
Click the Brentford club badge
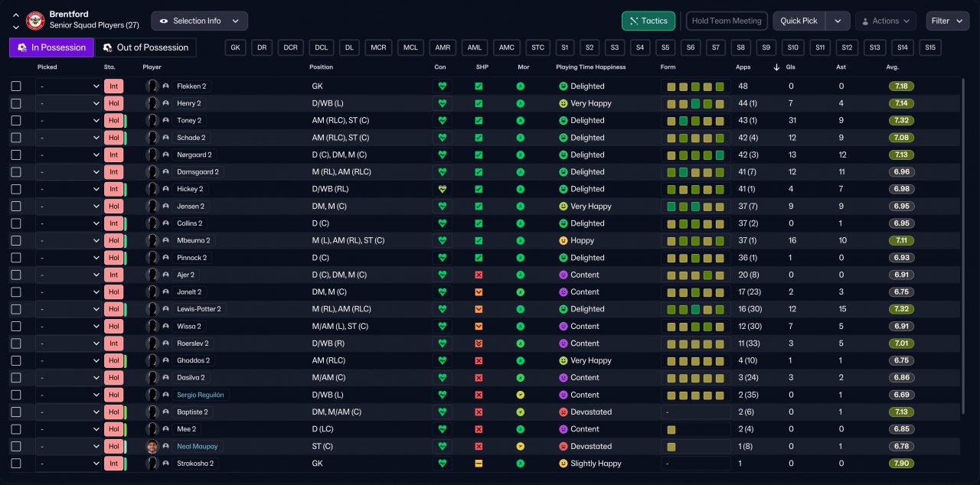(x=35, y=21)
